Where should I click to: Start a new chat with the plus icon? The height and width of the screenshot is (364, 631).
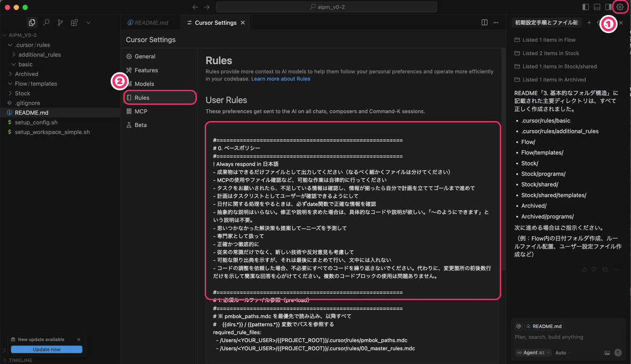588,23
